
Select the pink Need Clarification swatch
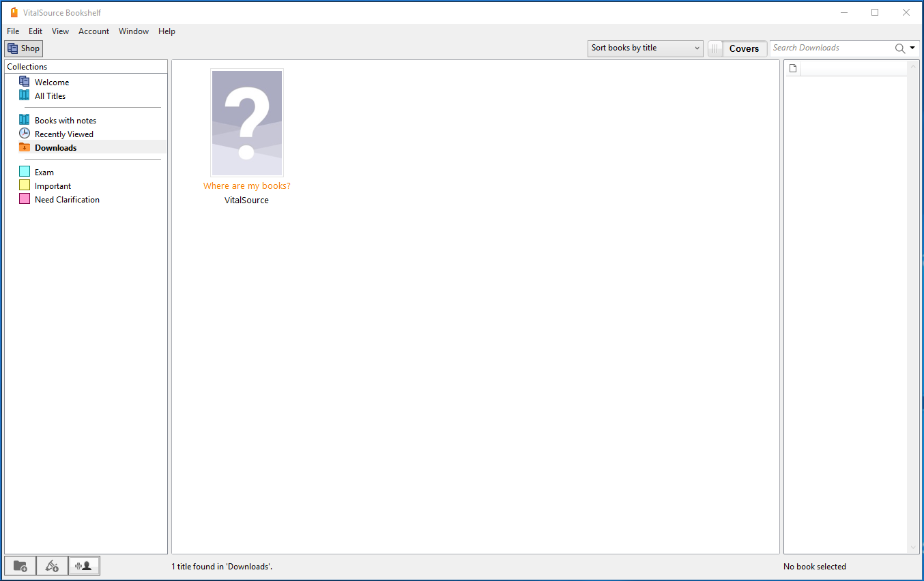pyautogui.click(x=25, y=199)
